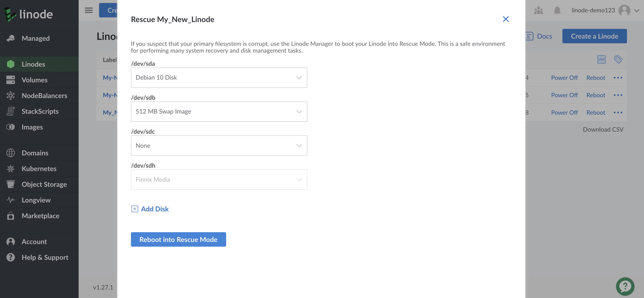Click the Create a Linode button
The image size is (644, 298).
point(594,36)
